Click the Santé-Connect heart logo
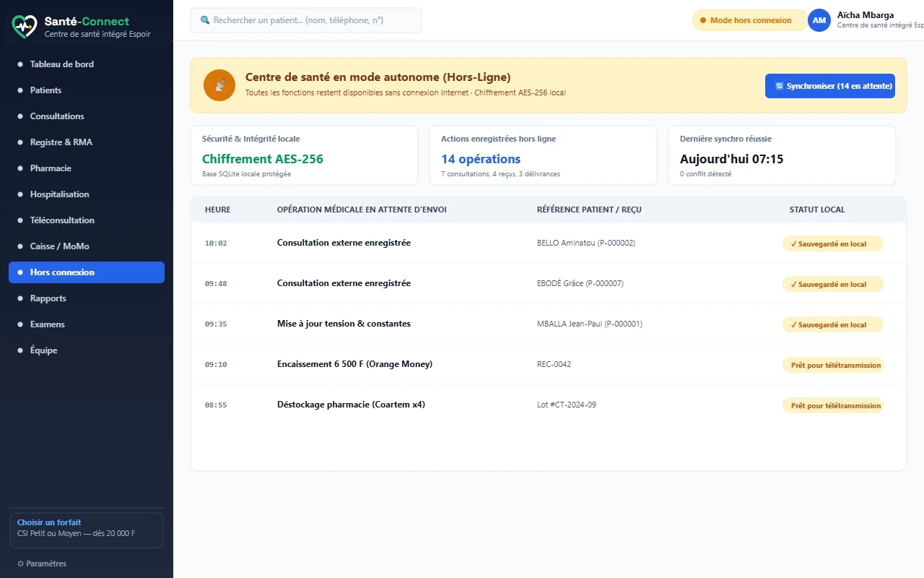 tap(24, 27)
